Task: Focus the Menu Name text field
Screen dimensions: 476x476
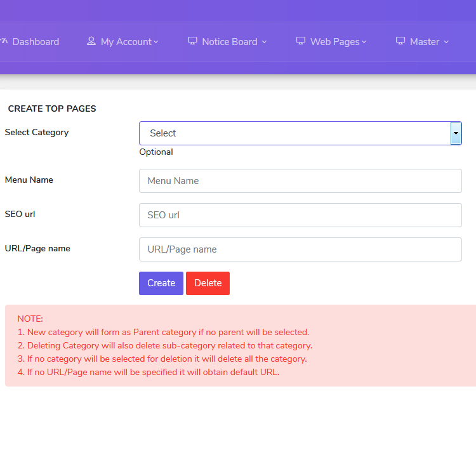Action: click(300, 181)
